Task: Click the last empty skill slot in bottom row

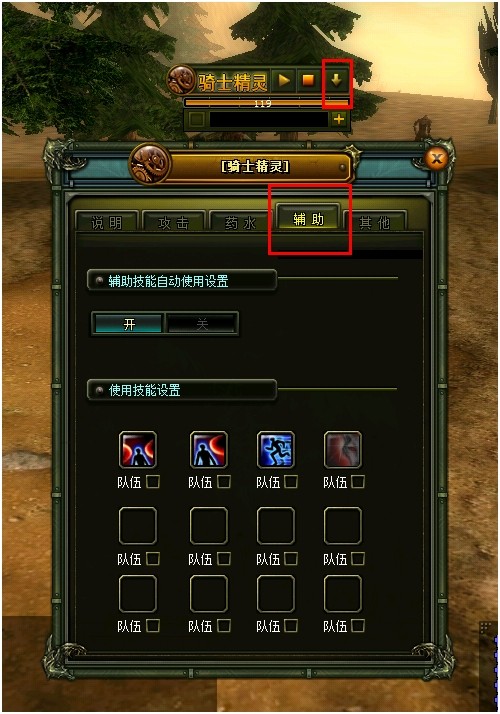Action: pyautogui.click(x=342, y=593)
